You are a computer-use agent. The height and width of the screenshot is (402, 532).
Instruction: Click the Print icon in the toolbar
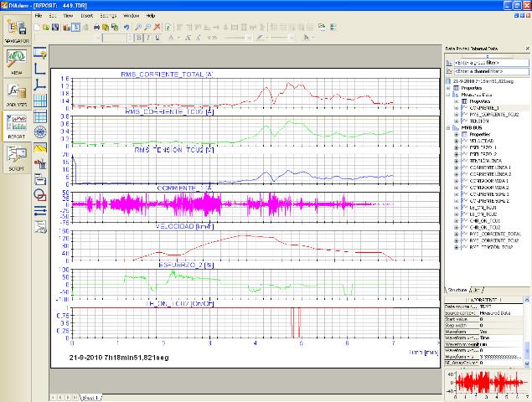(96, 28)
